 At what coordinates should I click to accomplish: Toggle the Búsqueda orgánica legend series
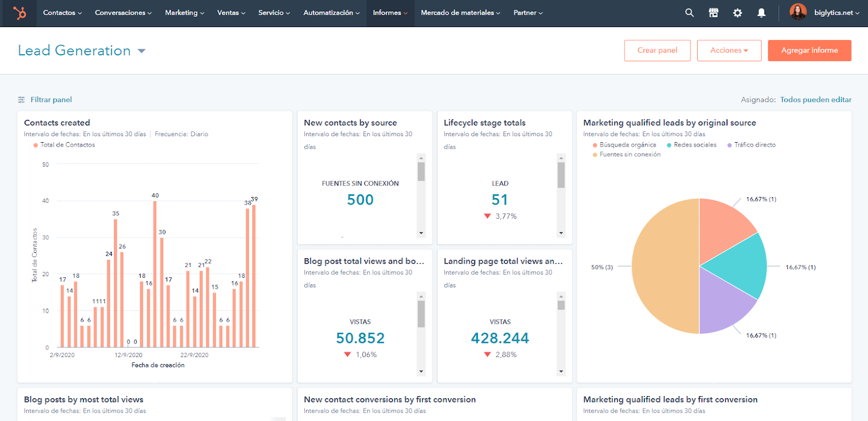coord(624,145)
